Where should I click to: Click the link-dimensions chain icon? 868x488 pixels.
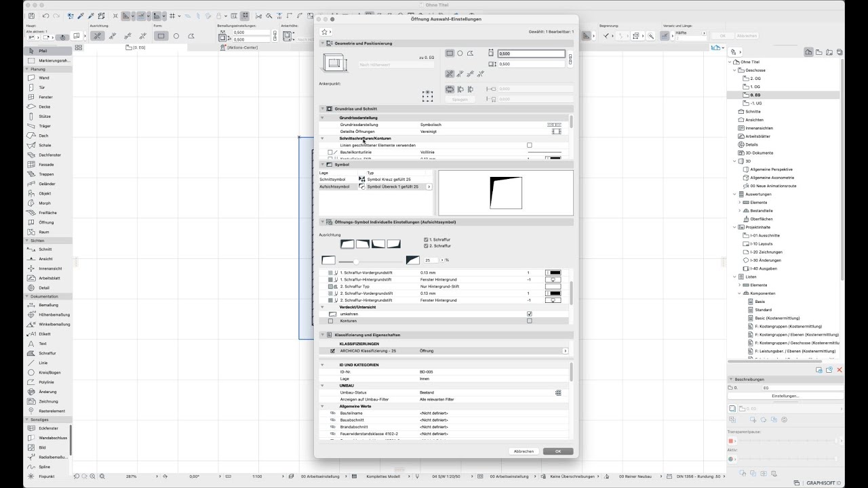pyautogui.click(x=570, y=58)
